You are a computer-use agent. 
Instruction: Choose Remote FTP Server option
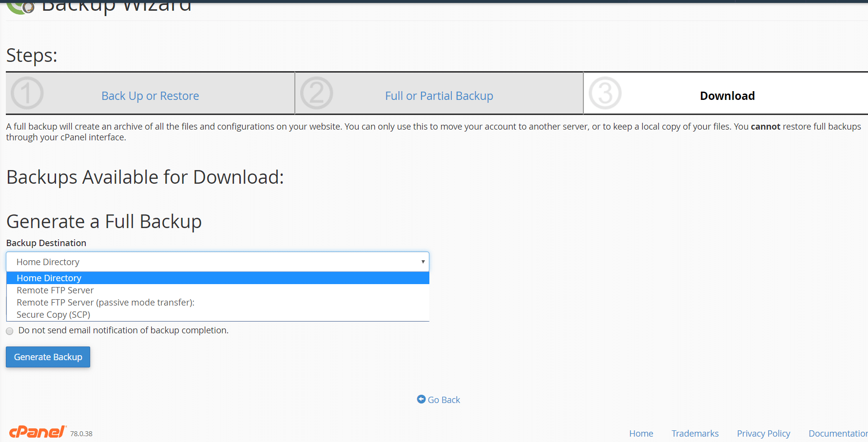[55, 290]
